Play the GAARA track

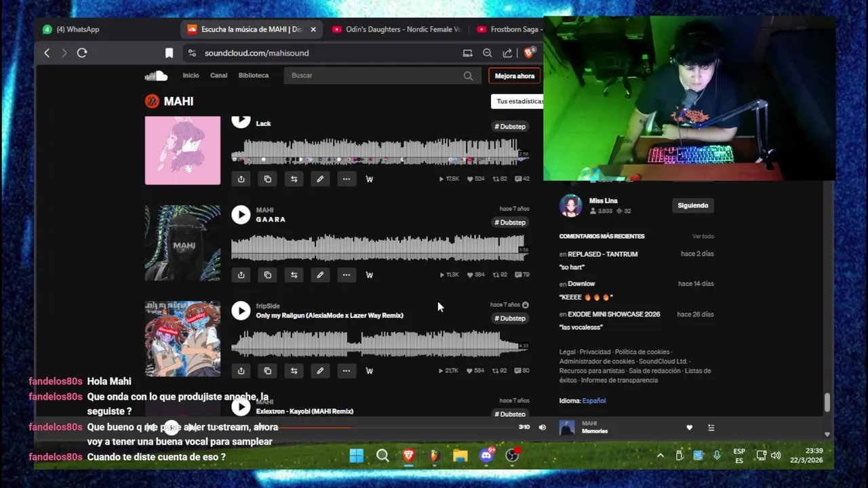pyautogui.click(x=241, y=215)
